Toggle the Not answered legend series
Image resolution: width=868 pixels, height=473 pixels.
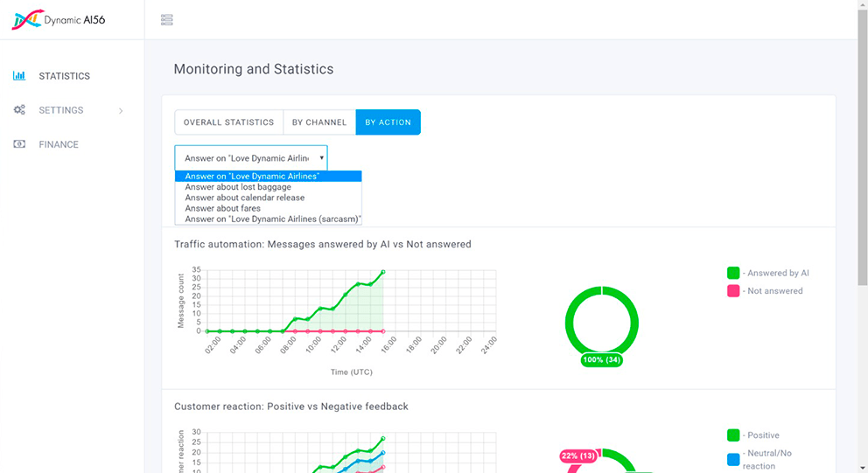click(733, 290)
